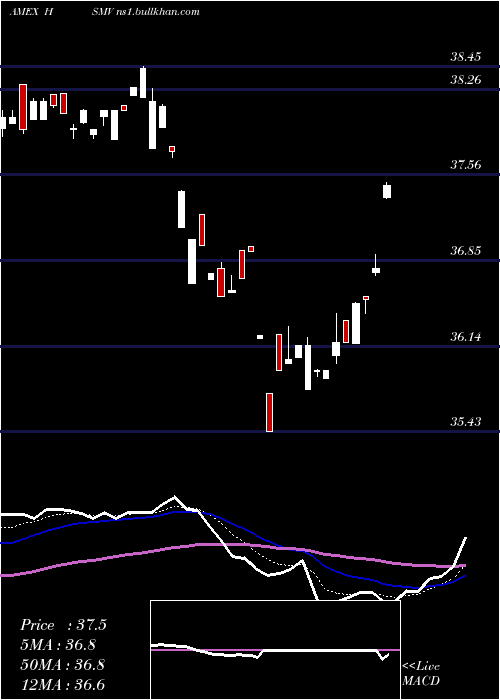Click the MACD inset chart panel

point(275,650)
